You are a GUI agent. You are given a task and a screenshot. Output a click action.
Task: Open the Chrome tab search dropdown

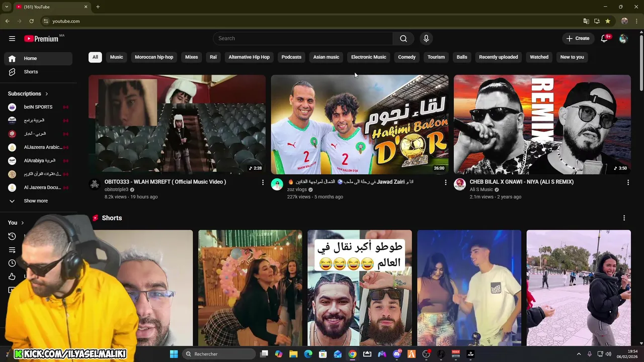pos(6,7)
